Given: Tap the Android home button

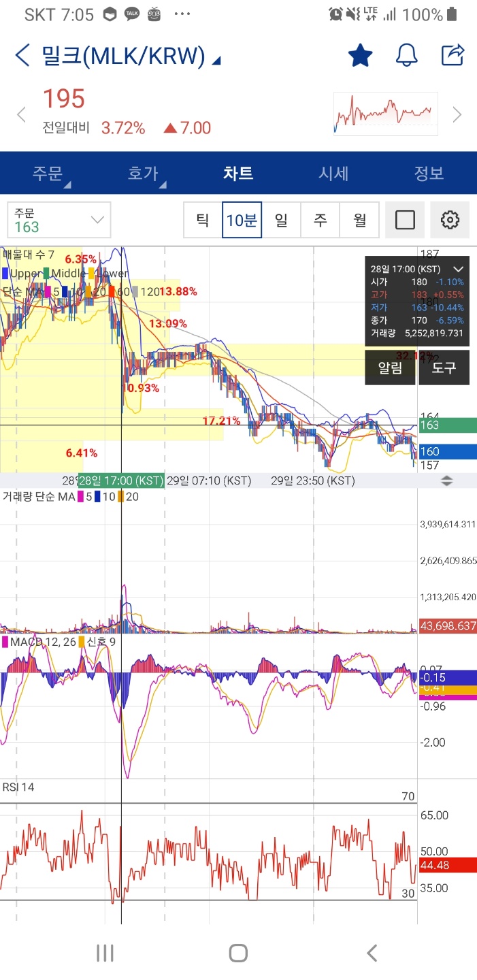Looking at the screenshot, I should 238,953.
